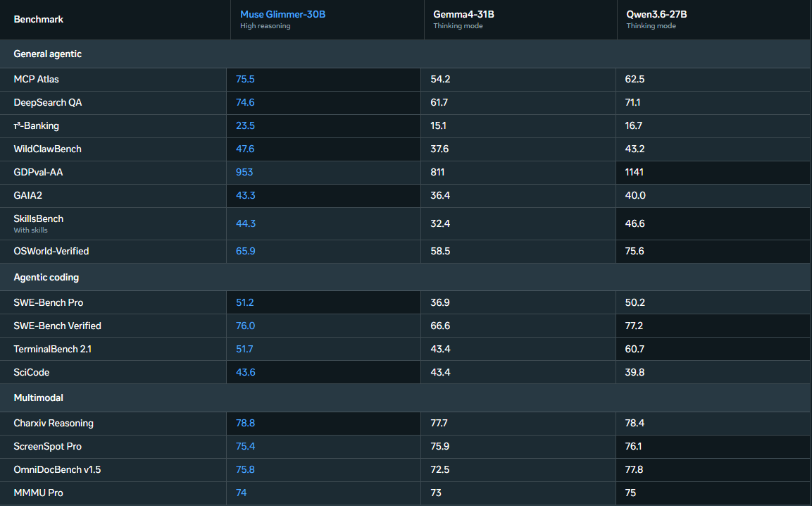Click the 65.9 OSWorld-Verified score
812x506 pixels.
[245, 251]
